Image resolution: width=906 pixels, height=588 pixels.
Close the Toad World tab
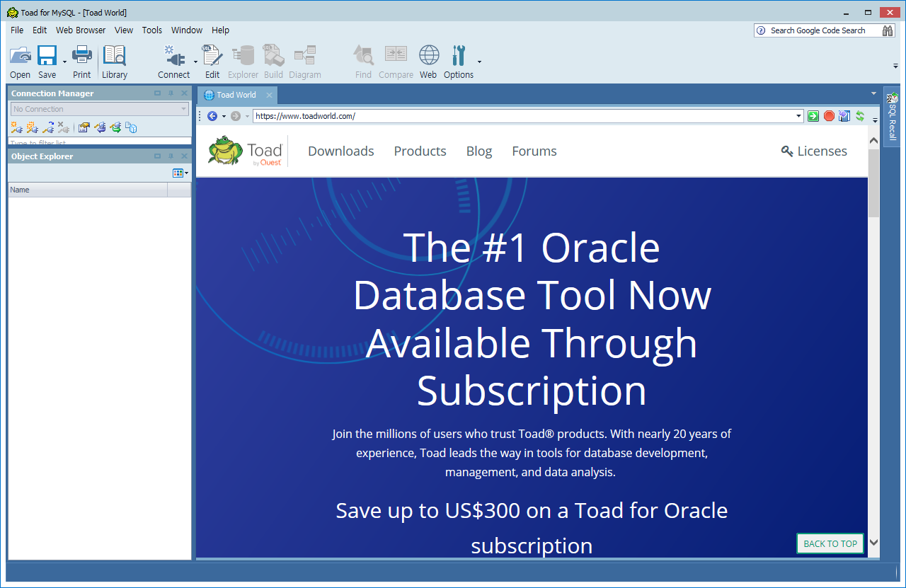[269, 95]
